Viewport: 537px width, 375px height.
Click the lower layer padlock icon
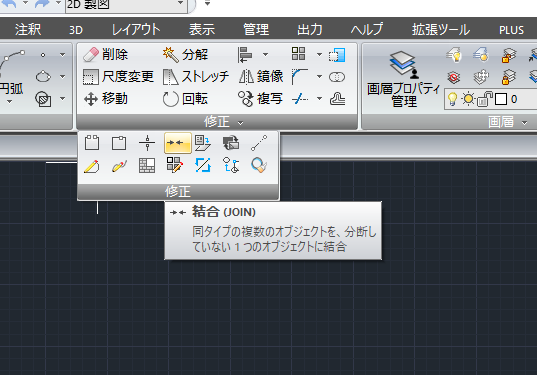pos(509,77)
